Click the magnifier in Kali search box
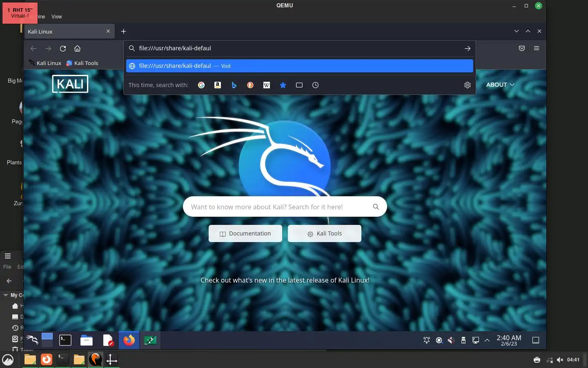The width and height of the screenshot is (588, 368). tap(376, 207)
